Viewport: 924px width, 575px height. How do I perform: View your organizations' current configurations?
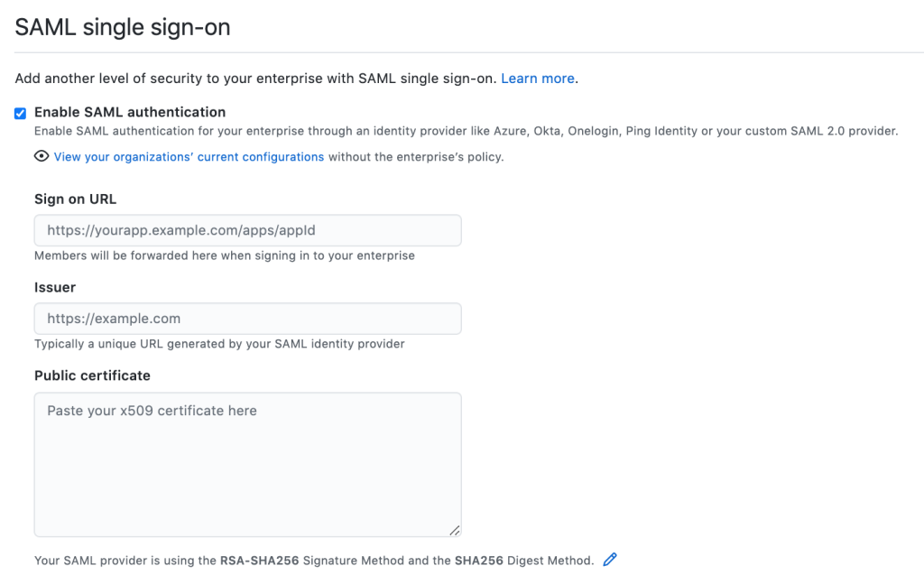point(189,156)
